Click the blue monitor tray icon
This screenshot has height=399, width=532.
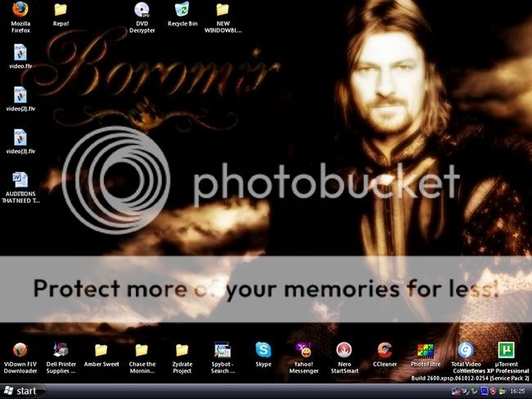485,392
